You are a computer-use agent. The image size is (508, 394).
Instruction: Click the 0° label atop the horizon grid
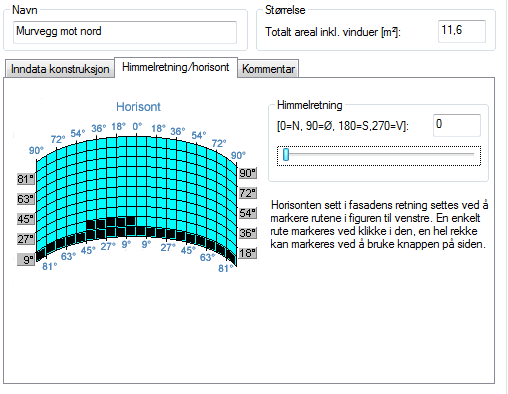tap(137, 127)
